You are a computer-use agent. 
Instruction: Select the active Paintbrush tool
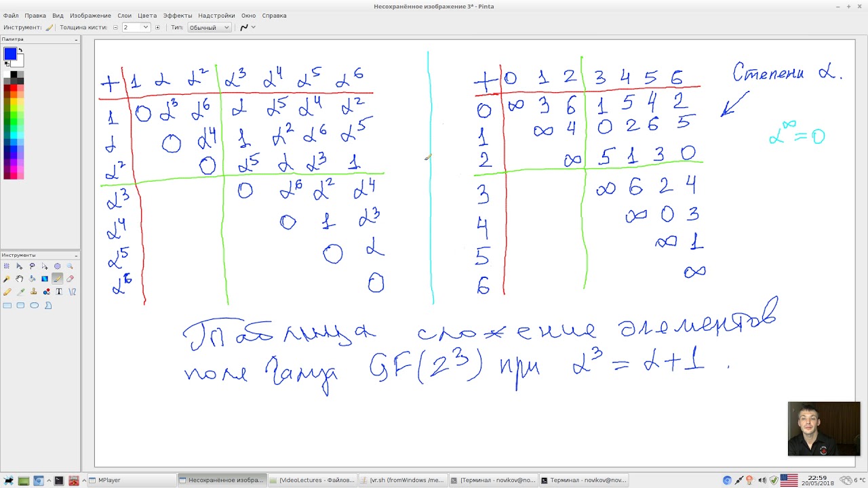pyautogui.click(x=57, y=279)
